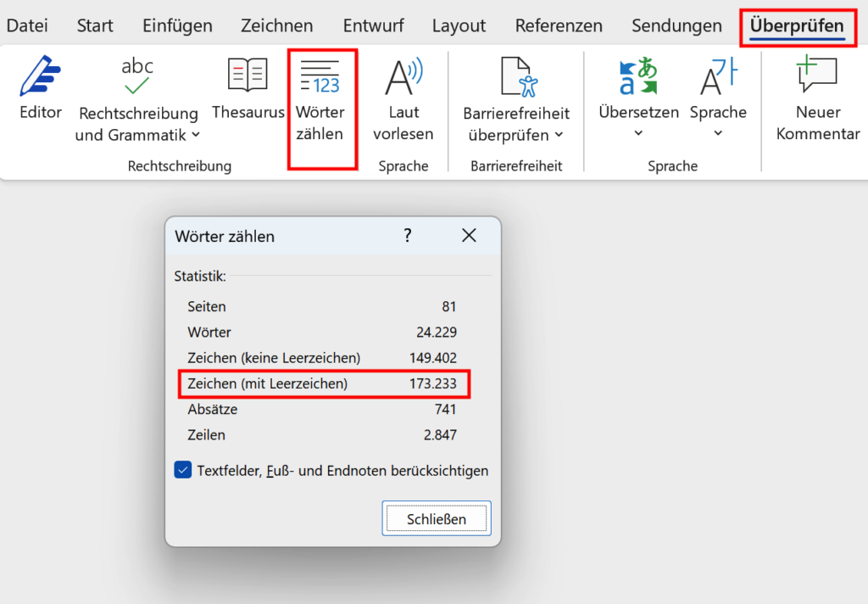This screenshot has width=868, height=604.
Task: Open the Referenzen tab
Action: pos(559,25)
